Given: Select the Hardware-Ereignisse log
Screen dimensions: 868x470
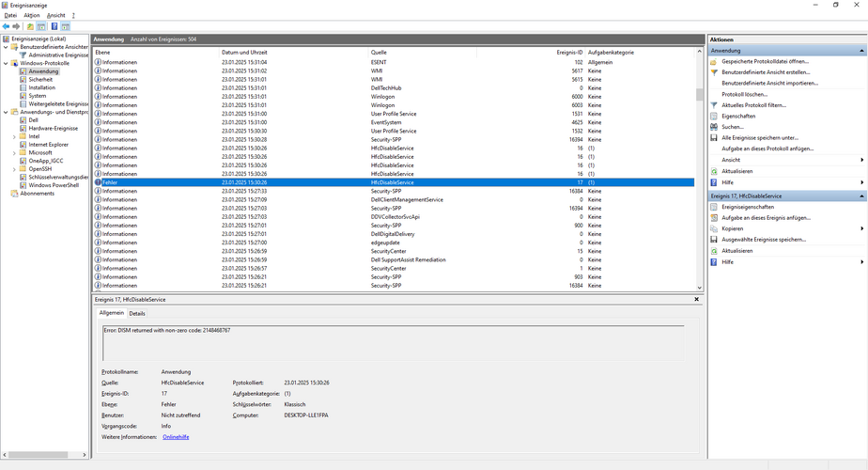Looking at the screenshot, I should 54,128.
